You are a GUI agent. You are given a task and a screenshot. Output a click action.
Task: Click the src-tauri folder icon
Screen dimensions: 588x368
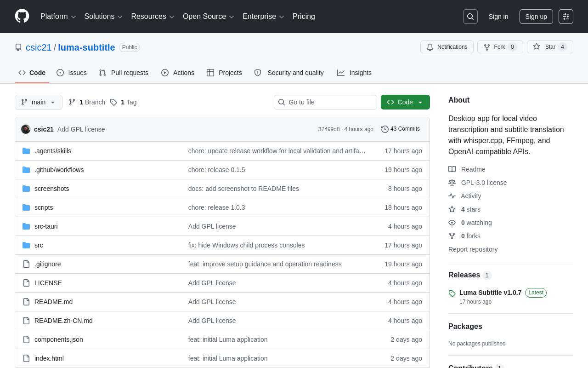click(26, 226)
